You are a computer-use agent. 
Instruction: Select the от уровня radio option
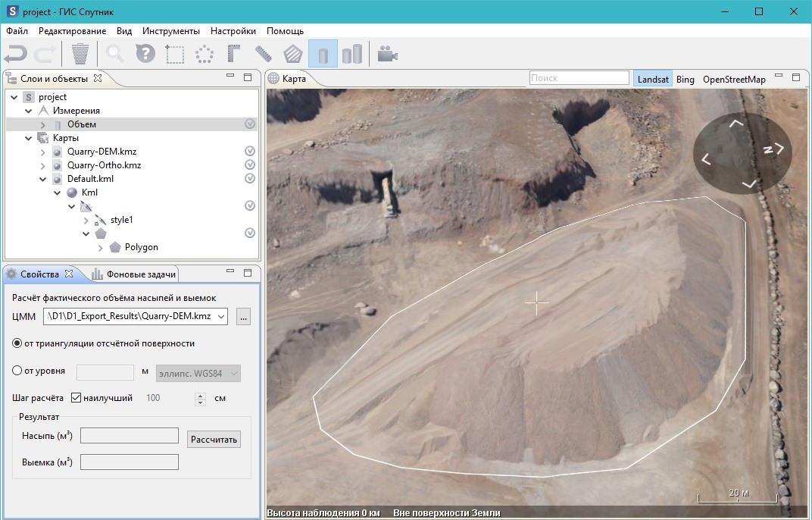(x=17, y=371)
